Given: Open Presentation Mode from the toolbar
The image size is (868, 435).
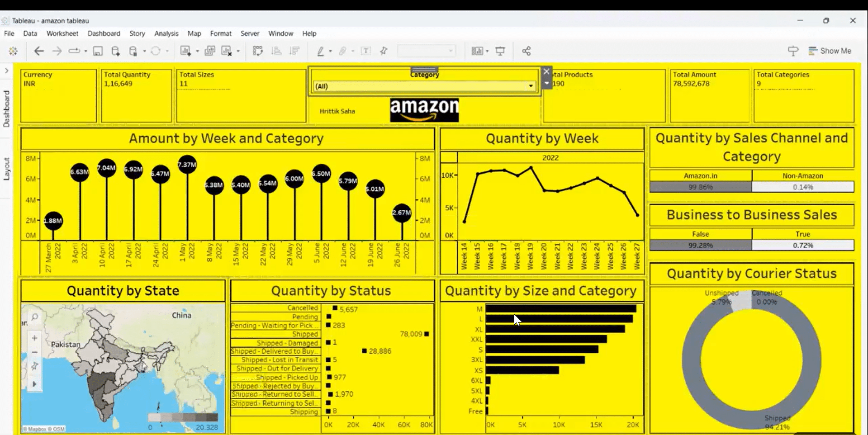Looking at the screenshot, I should 500,51.
